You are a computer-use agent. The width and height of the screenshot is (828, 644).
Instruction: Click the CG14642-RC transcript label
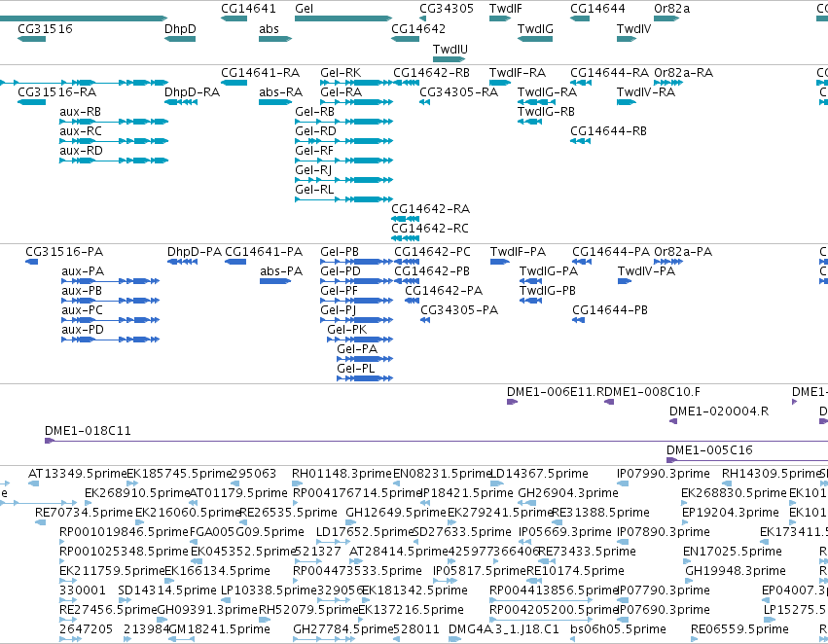pyautogui.click(x=430, y=228)
